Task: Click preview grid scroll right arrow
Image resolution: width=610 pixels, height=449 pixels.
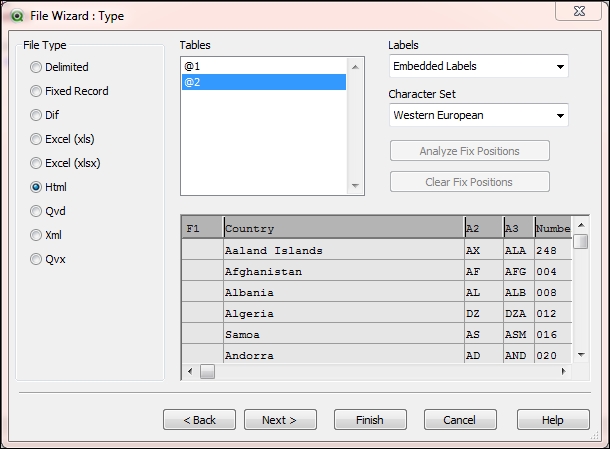Action: 563,371
